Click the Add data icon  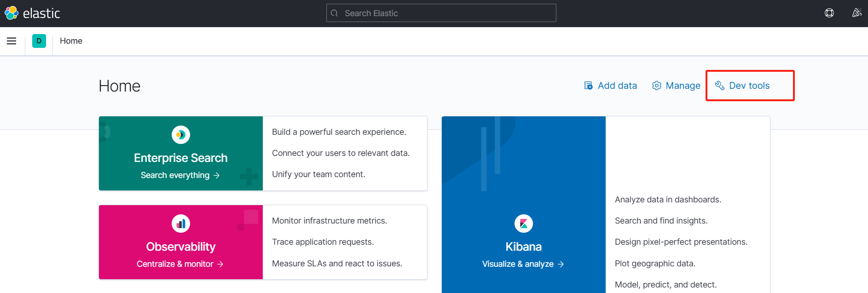(588, 86)
